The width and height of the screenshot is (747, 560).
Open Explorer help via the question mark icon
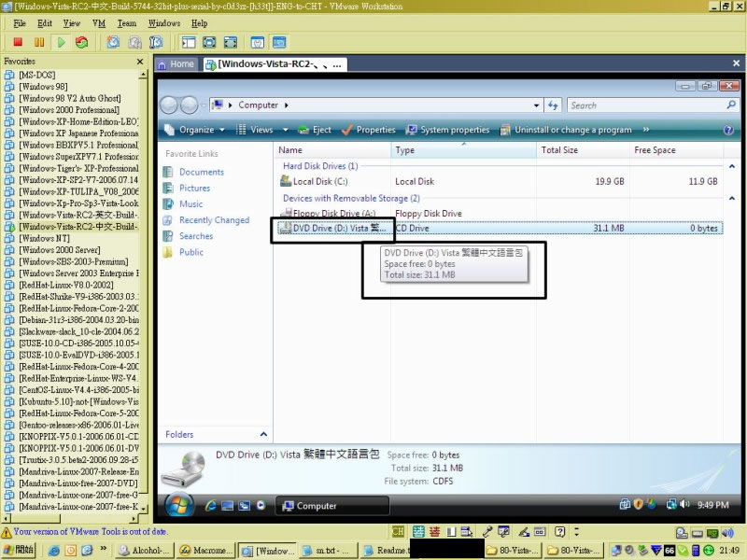pyautogui.click(x=728, y=130)
